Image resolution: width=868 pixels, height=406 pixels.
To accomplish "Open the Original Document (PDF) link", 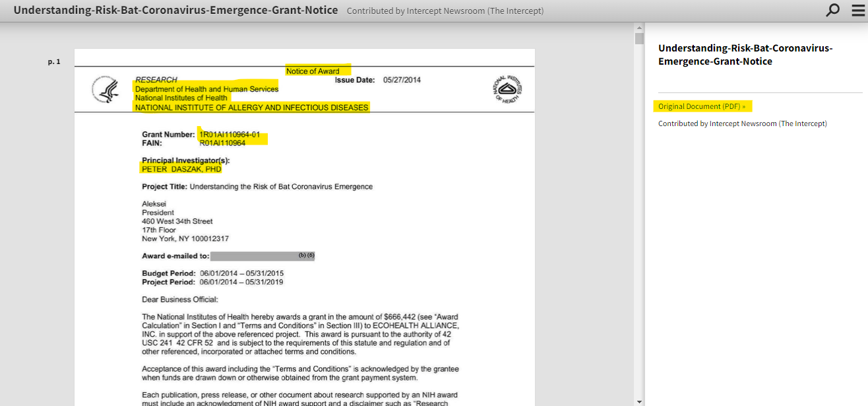I will (702, 106).
